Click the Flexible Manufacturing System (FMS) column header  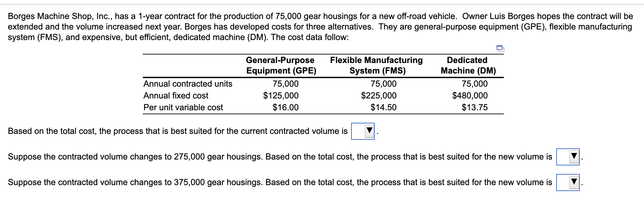(x=376, y=65)
